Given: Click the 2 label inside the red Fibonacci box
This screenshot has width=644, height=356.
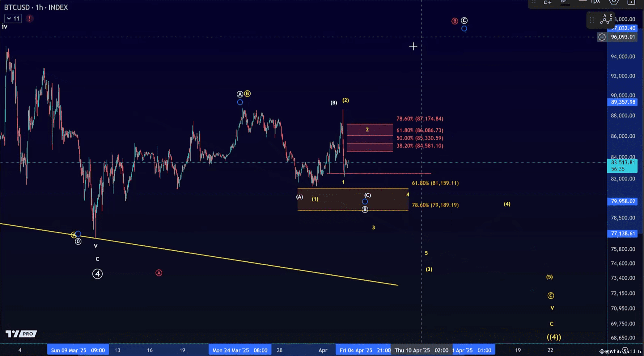Looking at the screenshot, I should pos(367,130).
